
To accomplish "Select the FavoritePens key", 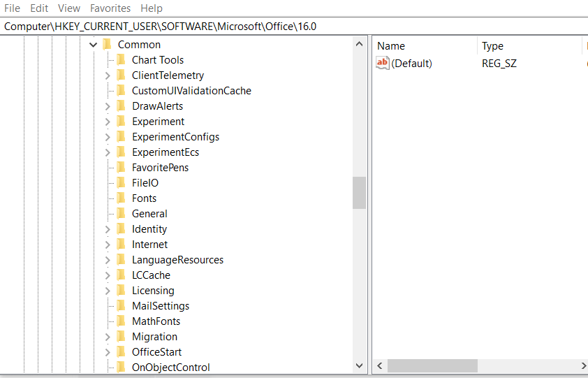I will click(x=160, y=168).
